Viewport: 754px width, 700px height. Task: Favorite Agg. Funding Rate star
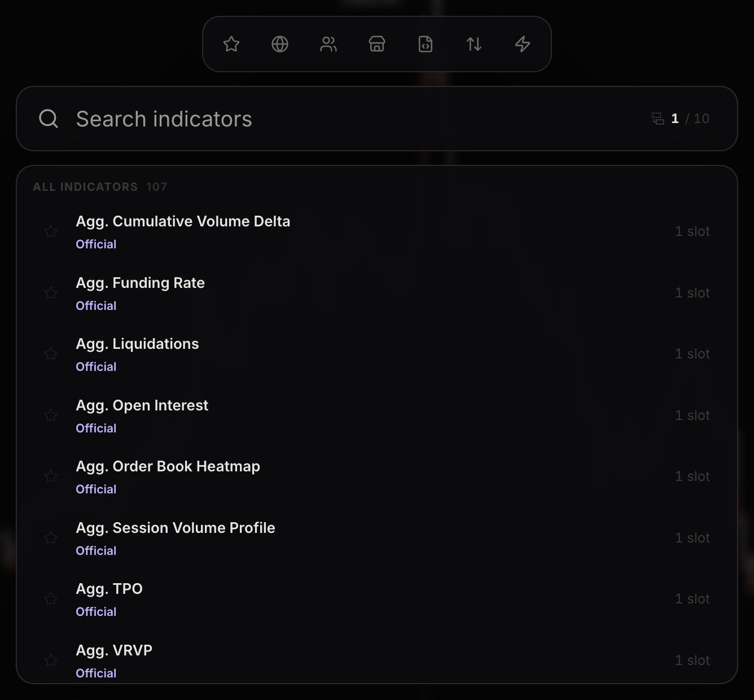(x=51, y=293)
